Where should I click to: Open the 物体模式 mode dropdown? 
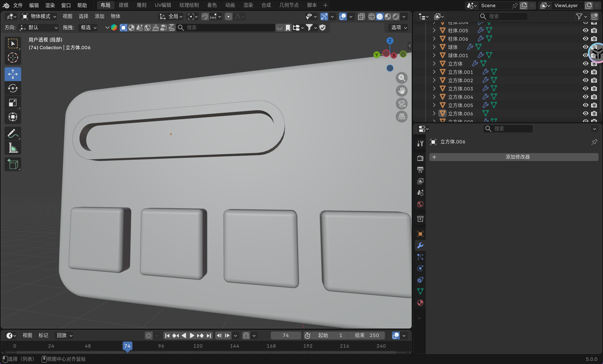point(40,17)
